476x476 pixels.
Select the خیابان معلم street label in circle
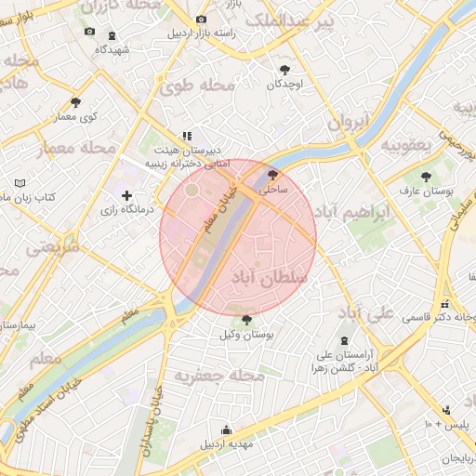pyautogui.click(x=220, y=210)
